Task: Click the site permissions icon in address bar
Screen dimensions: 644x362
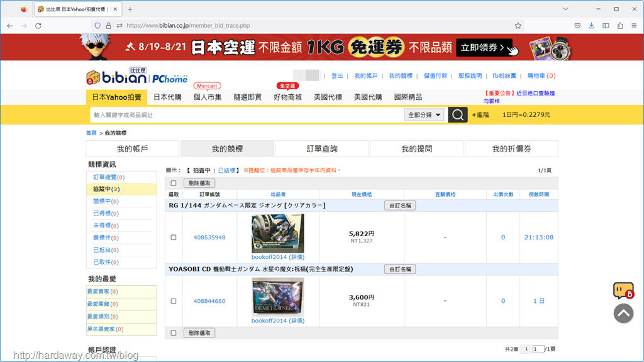Action: [119, 25]
